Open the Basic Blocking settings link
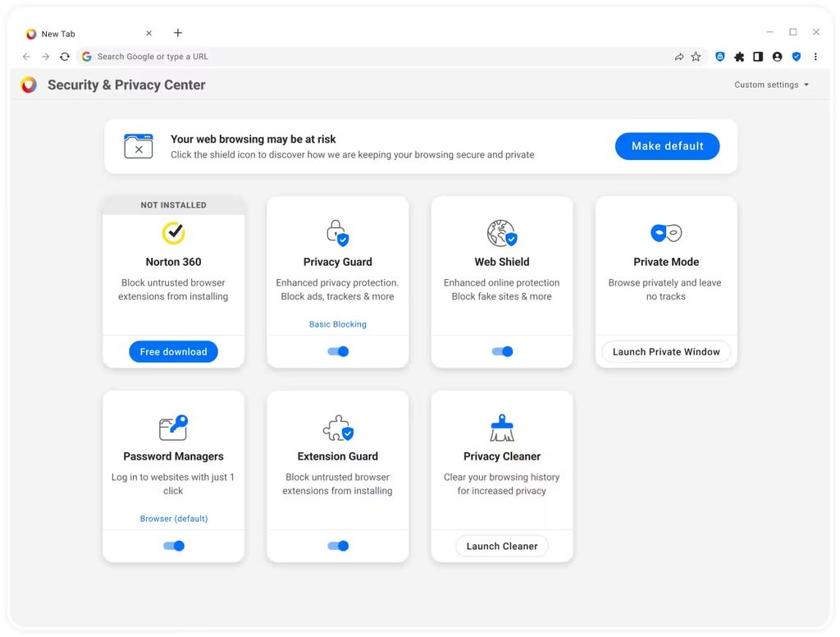Viewport: 840px width, 637px height. coord(337,324)
